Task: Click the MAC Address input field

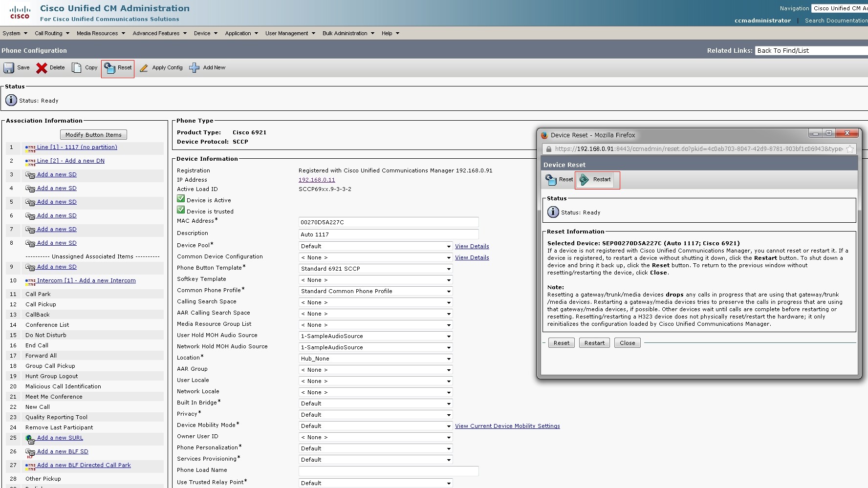Action: pos(389,222)
